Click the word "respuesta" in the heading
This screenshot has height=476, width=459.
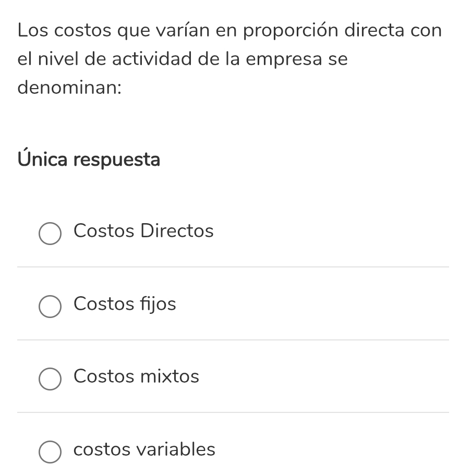pyautogui.click(x=116, y=160)
